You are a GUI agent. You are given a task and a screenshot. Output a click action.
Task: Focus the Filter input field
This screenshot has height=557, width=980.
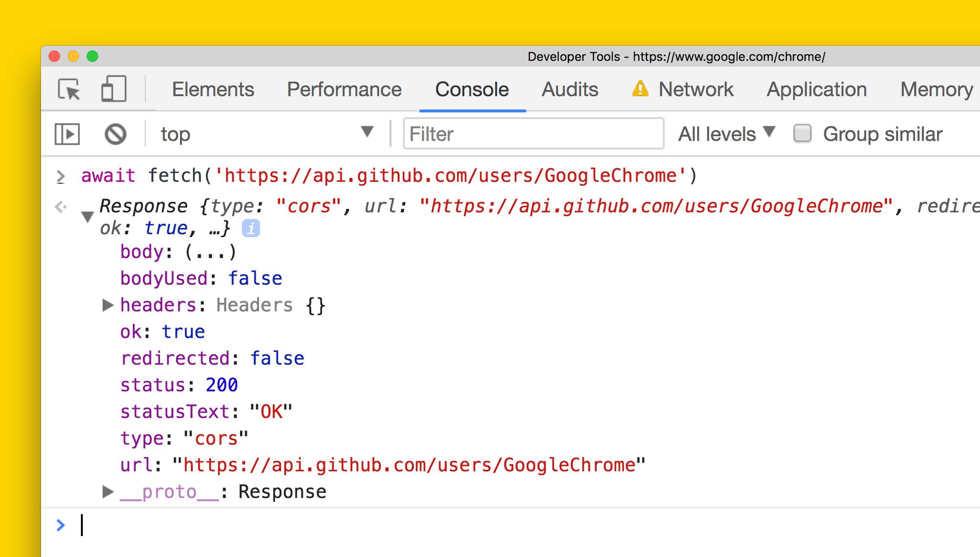533,134
